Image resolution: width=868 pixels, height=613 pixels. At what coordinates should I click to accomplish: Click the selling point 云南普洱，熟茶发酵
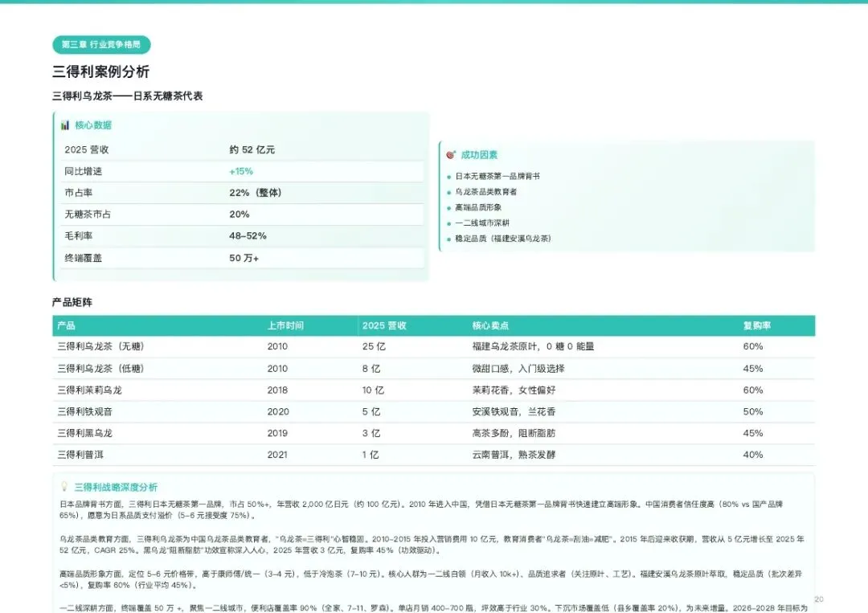[x=514, y=456]
